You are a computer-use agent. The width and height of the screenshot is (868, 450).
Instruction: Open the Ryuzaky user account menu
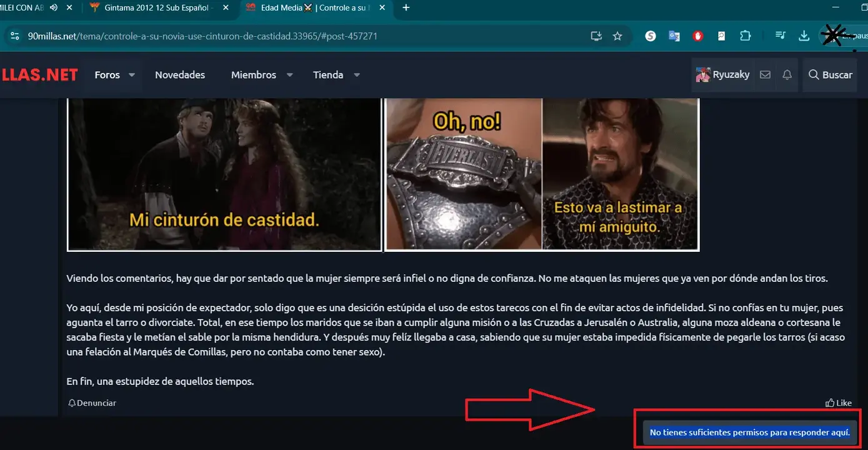pyautogui.click(x=722, y=75)
